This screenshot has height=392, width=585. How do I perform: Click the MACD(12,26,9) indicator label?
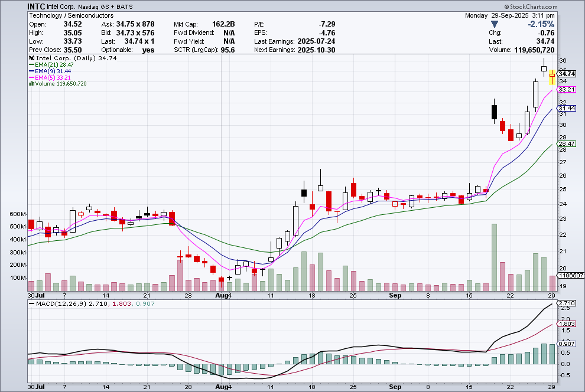pyautogui.click(x=56, y=303)
